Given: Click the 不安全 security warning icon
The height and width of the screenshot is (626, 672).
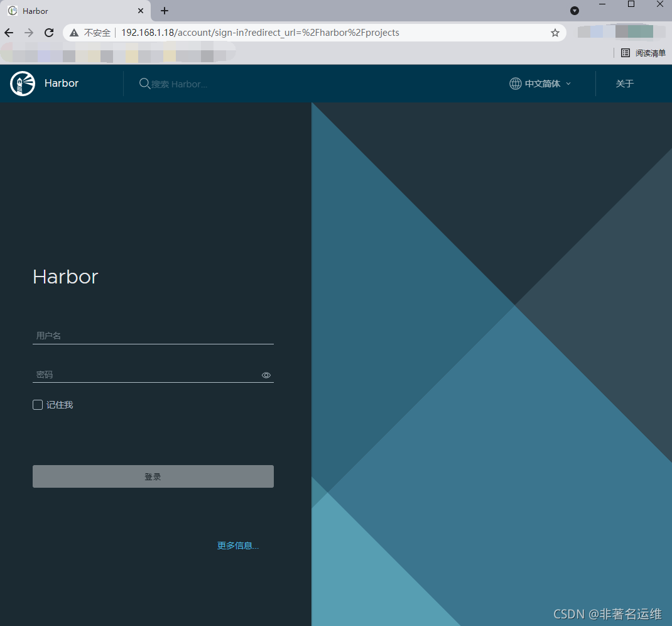Looking at the screenshot, I should [74, 33].
